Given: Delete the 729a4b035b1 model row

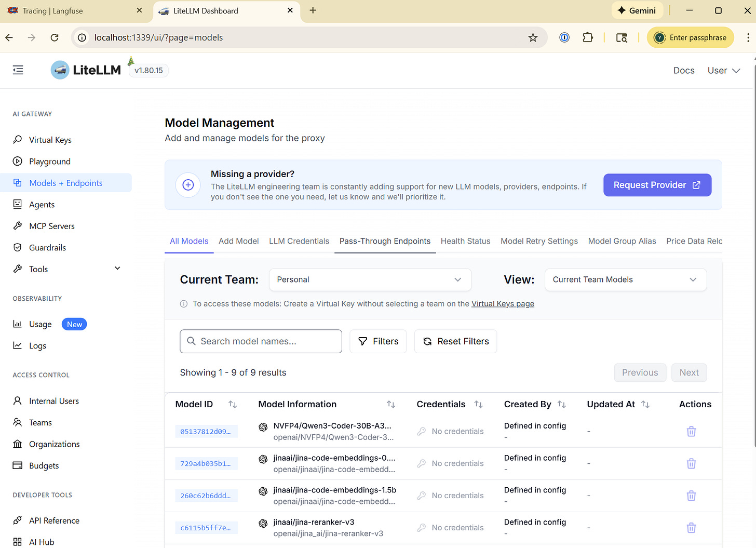Looking at the screenshot, I should (x=691, y=464).
